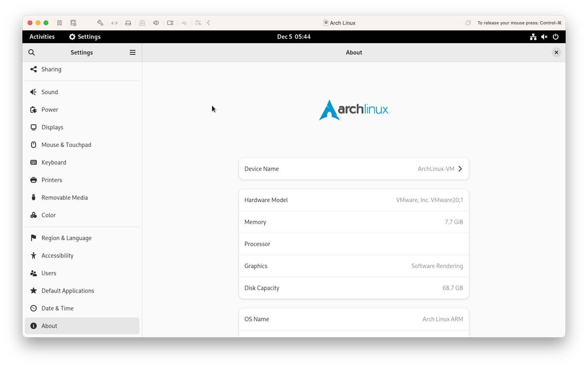The width and height of the screenshot is (588, 367).
Task: Click the OS Name Arch Linux ARM row
Action: point(354,319)
